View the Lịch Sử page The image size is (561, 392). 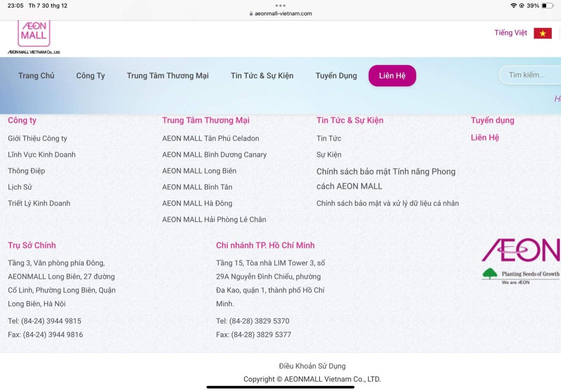pos(20,187)
